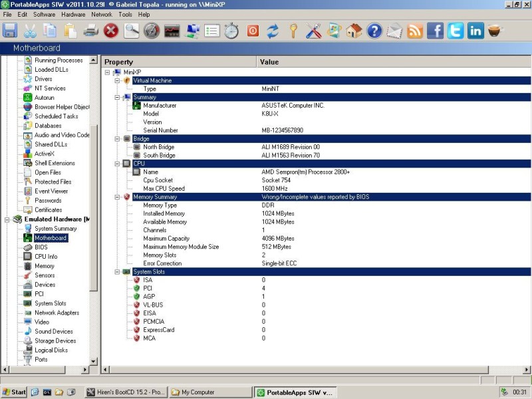The height and width of the screenshot is (399, 532).
Task: Click the orange RSS feed icon
Action: (x=414, y=31)
